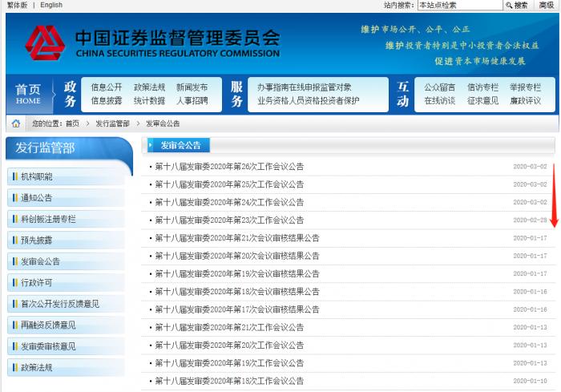This screenshot has height=392, width=561.
Task: Select 机构职能 in the left sidebar
Action: [36, 176]
